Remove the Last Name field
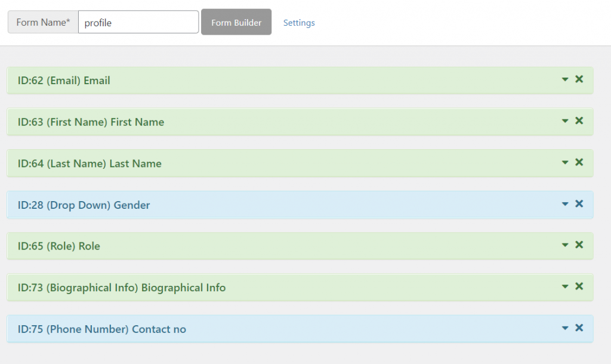The image size is (611, 364). [579, 162]
